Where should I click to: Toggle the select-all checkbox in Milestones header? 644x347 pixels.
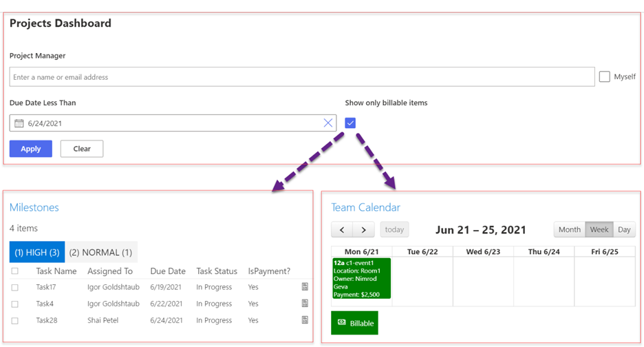14,271
